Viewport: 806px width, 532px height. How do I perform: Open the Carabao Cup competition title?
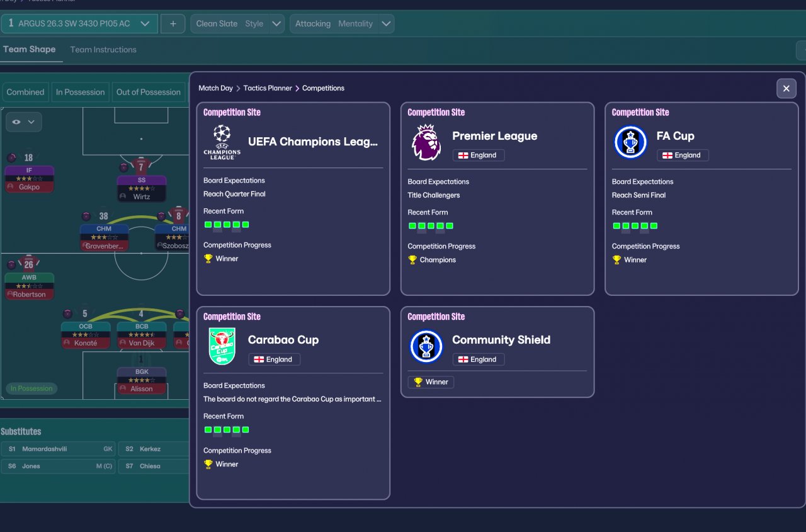283,340
